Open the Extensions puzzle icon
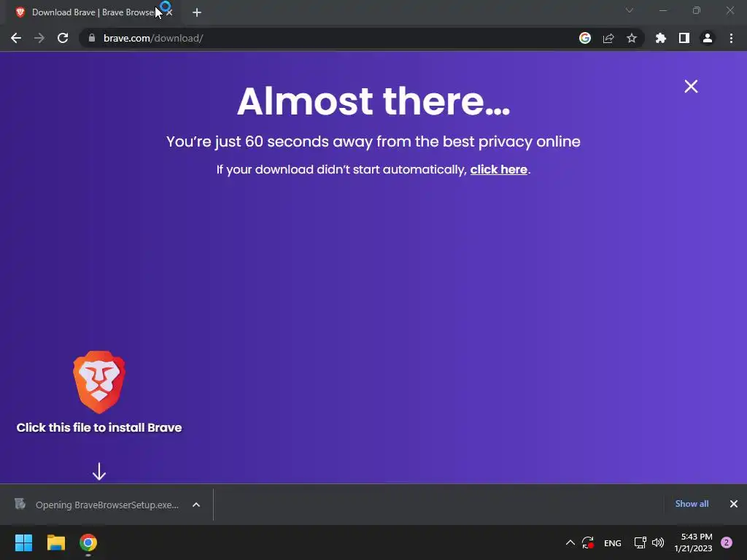 [661, 38]
